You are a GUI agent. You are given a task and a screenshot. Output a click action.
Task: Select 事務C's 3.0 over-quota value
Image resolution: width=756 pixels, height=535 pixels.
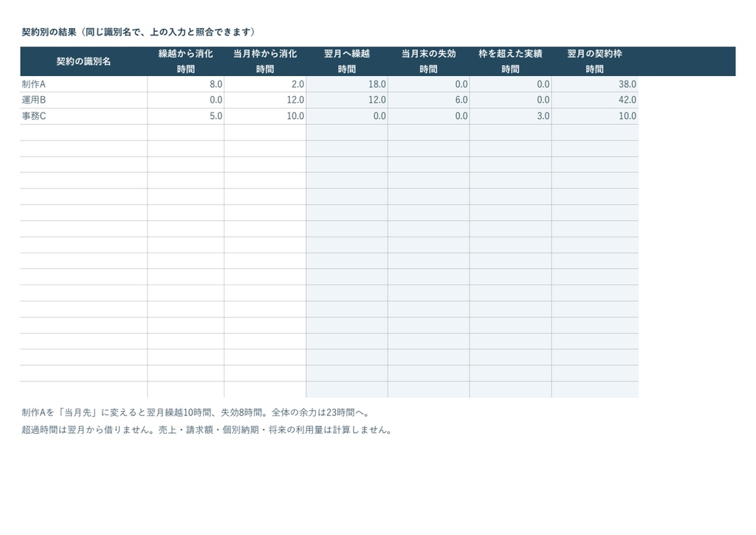click(x=511, y=116)
